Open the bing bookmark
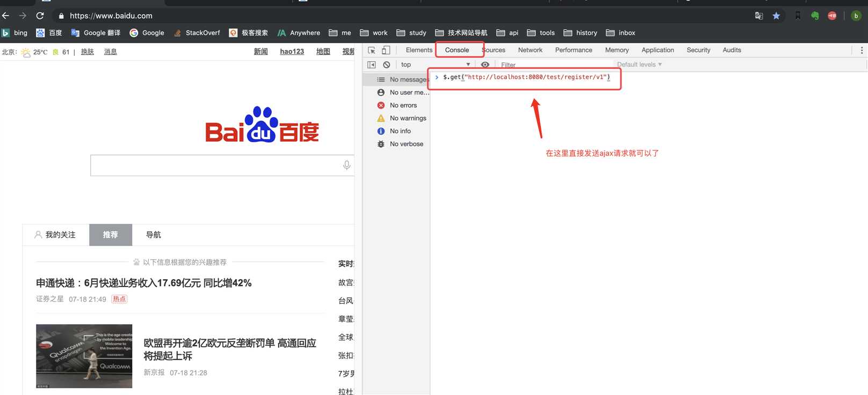This screenshot has width=868, height=395. (15, 33)
